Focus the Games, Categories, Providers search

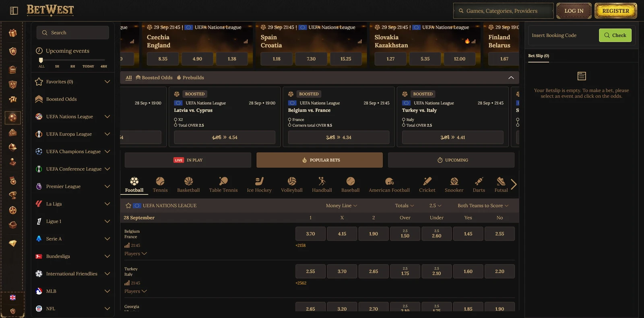tap(503, 11)
